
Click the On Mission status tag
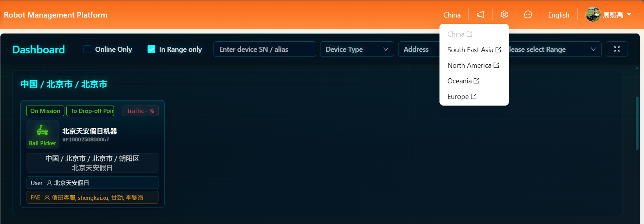45,111
